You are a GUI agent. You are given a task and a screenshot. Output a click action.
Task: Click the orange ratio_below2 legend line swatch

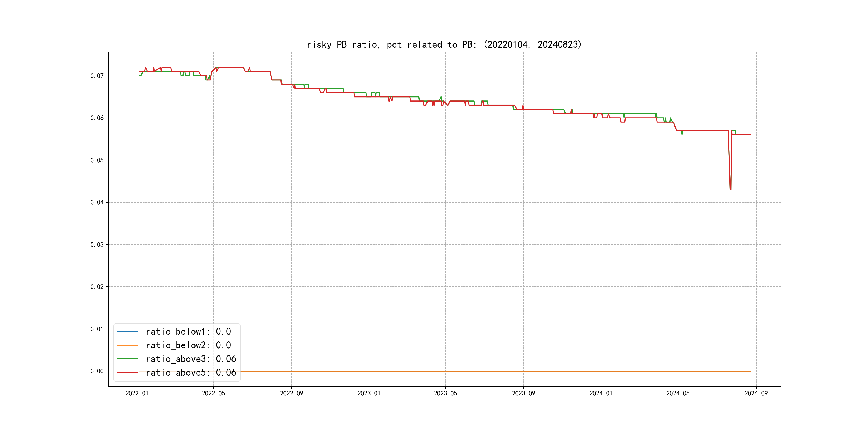pyautogui.click(x=127, y=345)
